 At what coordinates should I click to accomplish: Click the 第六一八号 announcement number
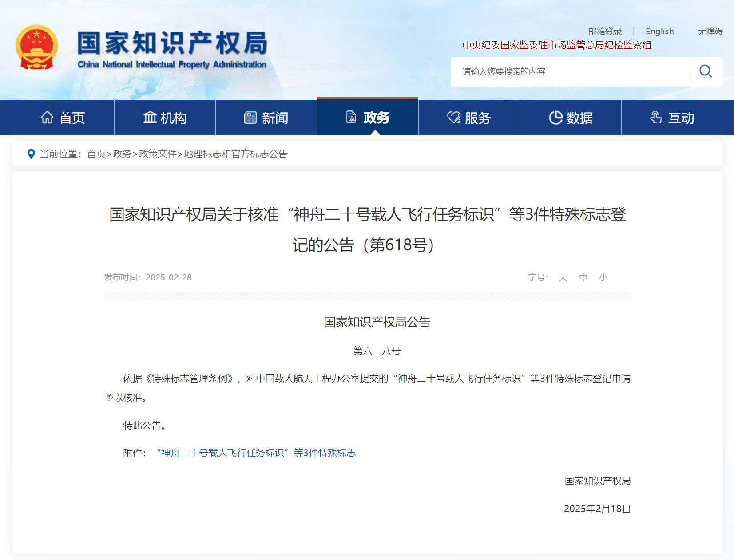point(377,351)
